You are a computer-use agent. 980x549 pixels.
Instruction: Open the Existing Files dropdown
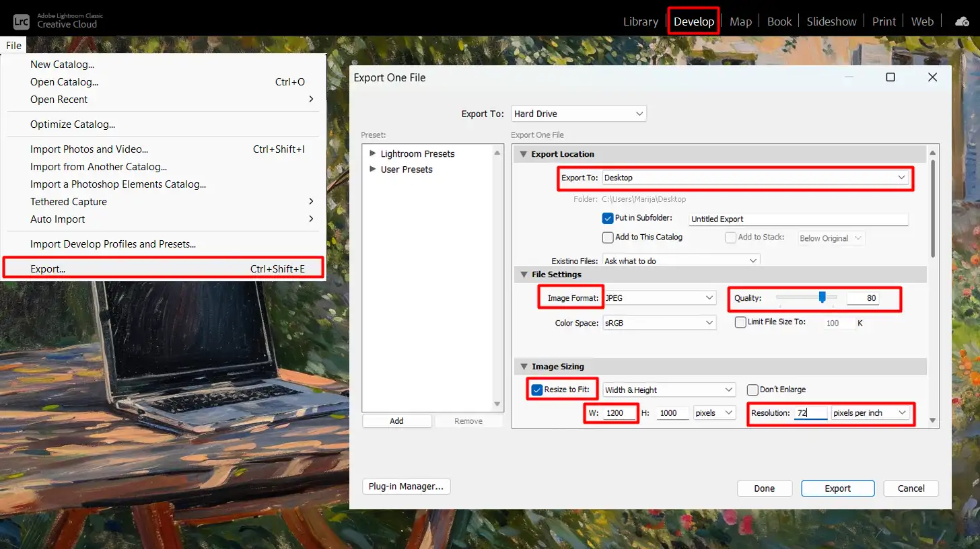click(x=680, y=260)
